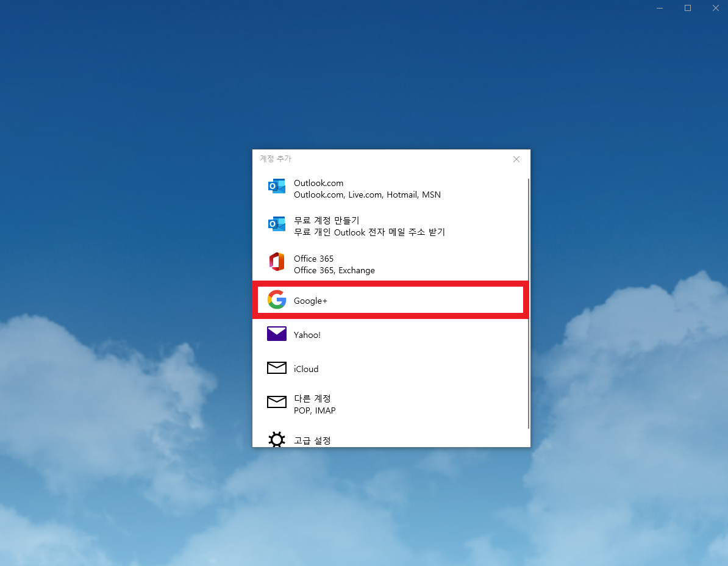This screenshot has width=728, height=566.
Task: Click the 'Office 365, Exchange' subtitle
Action: coord(334,270)
